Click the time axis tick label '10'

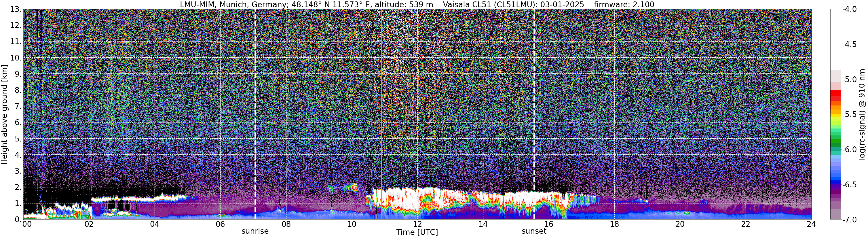click(352, 224)
